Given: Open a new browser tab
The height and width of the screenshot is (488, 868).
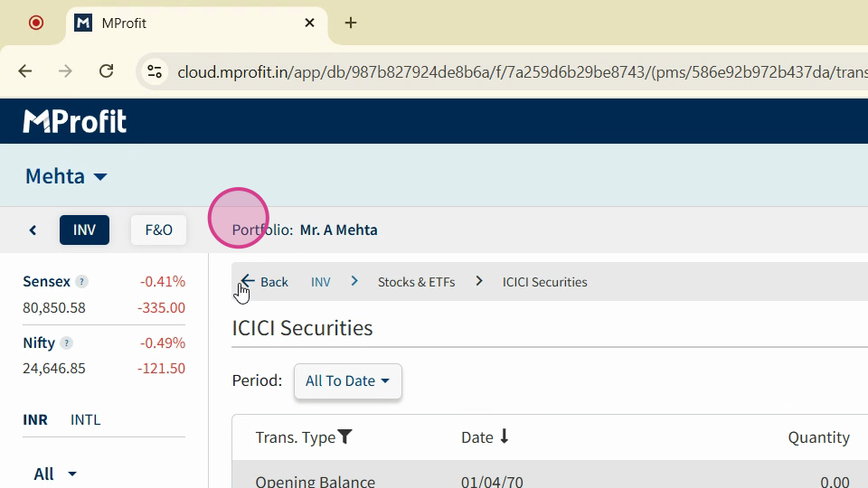Looking at the screenshot, I should point(351,23).
